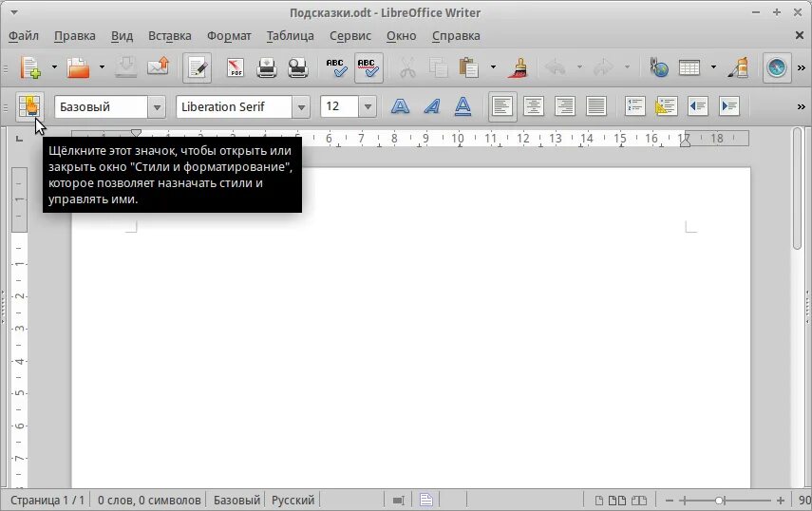The image size is (812, 511).
Task: Open Page Preview icon
Action: pyautogui.click(x=298, y=67)
